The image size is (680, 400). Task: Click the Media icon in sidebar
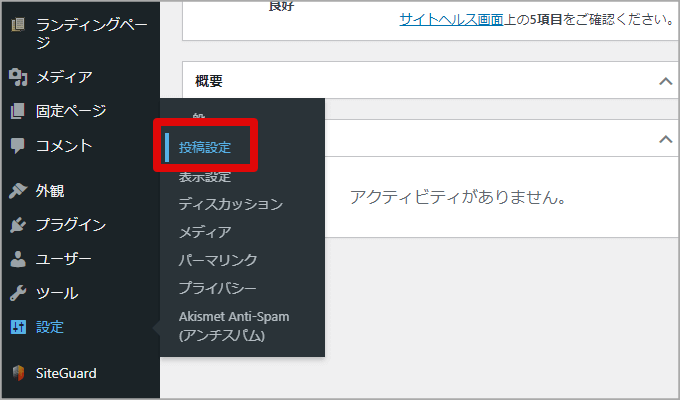click(18, 77)
